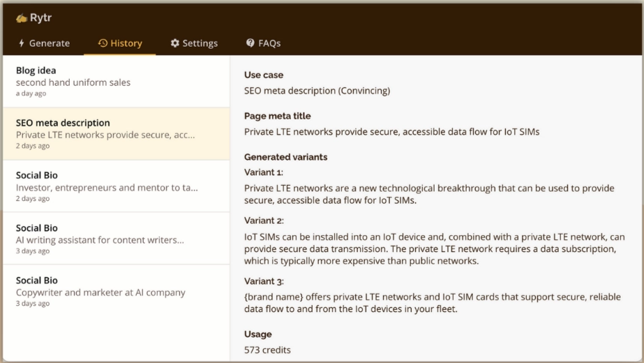Select the SEO meta description history entry
The height and width of the screenshot is (363, 644).
click(117, 133)
